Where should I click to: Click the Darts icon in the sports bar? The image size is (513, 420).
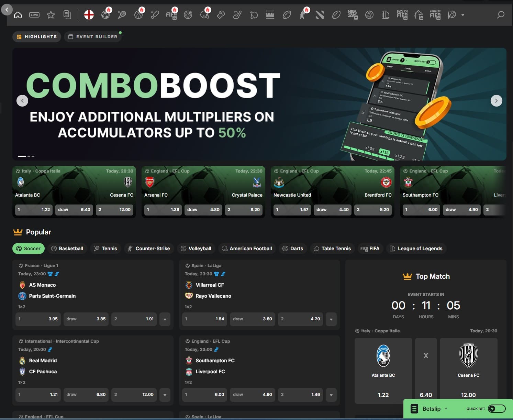[x=188, y=15]
